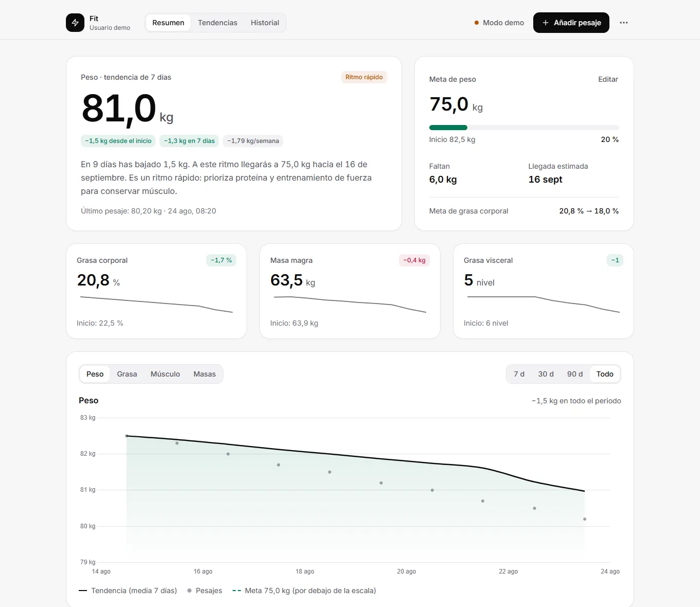
Task: Click the Inicio 82,5 kg label
Action: pyautogui.click(x=452, y=139)
